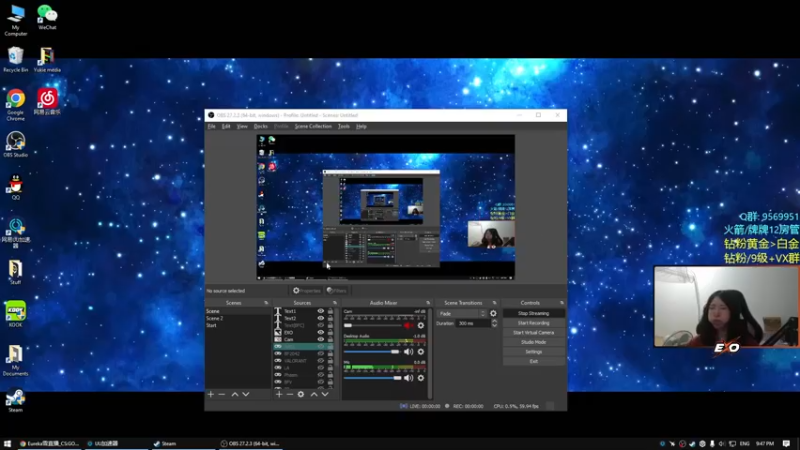Click the Start Recording button

coord(534,323)
